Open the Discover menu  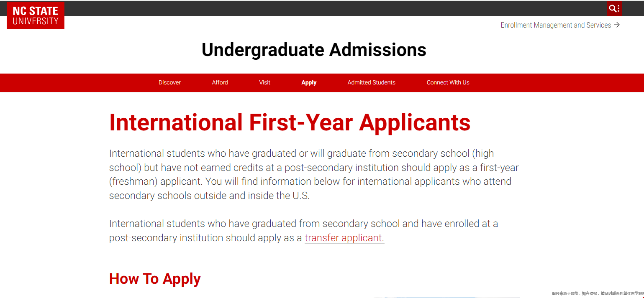169,83
